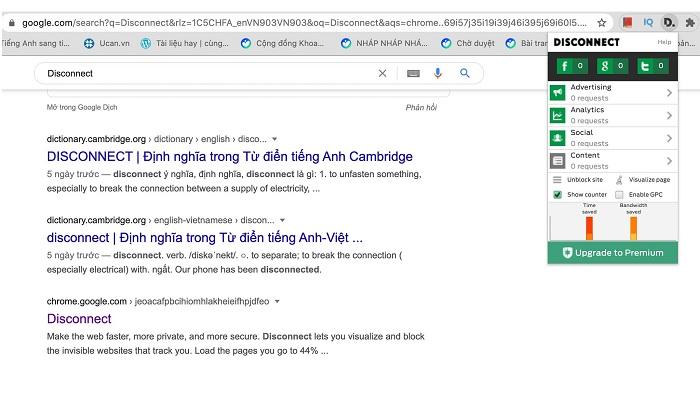700x398 pixels.
Task: Click the Google tracker counter icon
Action: click(612, 66)
